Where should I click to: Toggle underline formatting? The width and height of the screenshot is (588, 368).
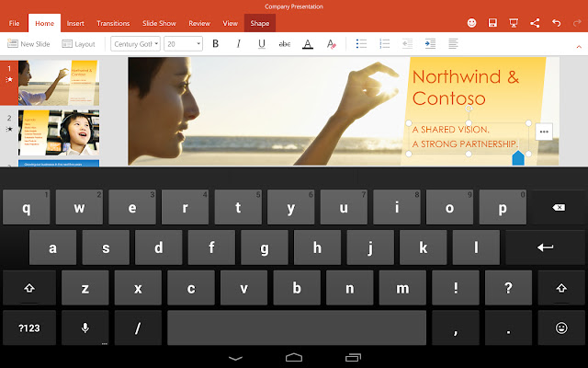tap(262, 44)
